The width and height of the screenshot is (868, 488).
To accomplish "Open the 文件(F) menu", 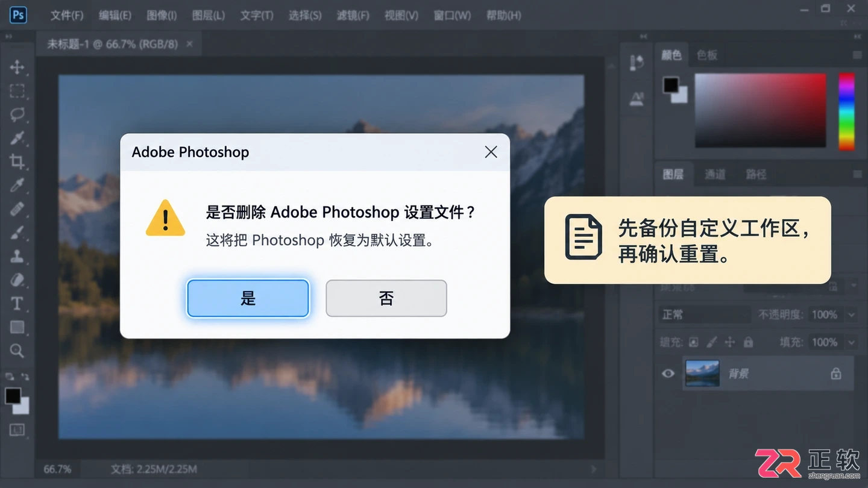I will tap(67, 15).
